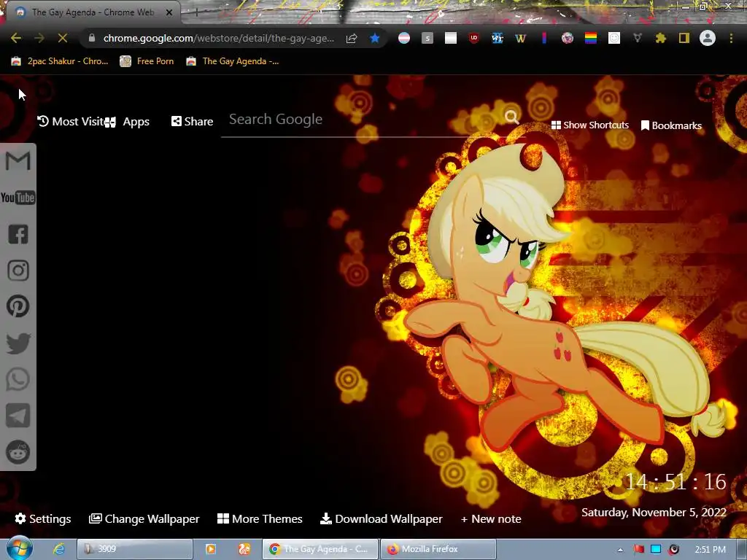Click the share page icon in address bar

point(352,38)
